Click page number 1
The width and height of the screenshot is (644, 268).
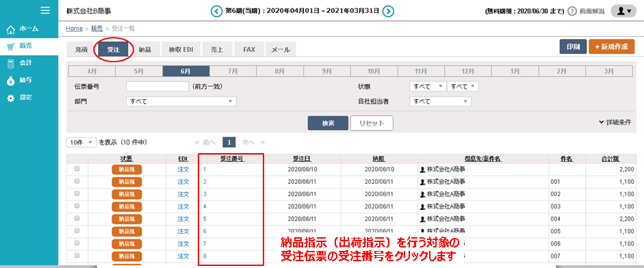[x=229, y=142]
